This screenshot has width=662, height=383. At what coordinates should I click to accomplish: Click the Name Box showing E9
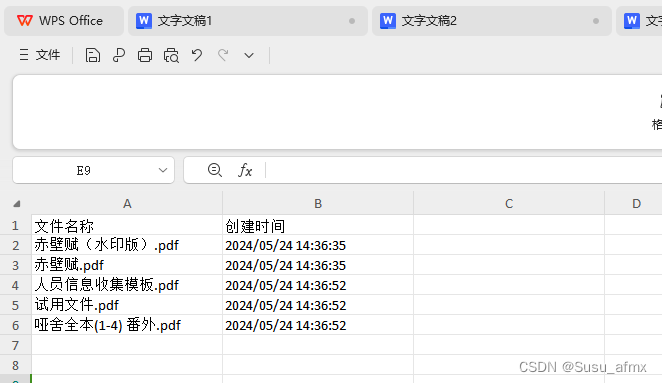point(84,170)
